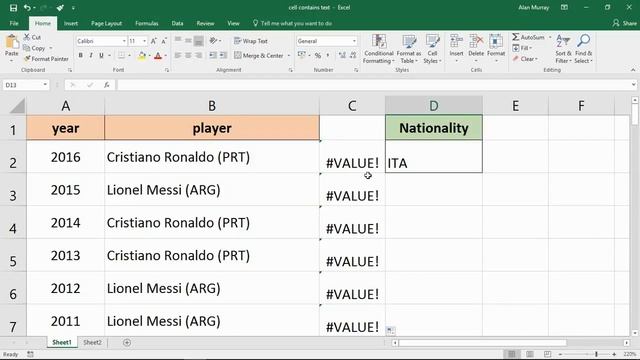Open the font size dropdown
Image resolution: width=640 pixels, height=360 pixels.
coord(144,41)
